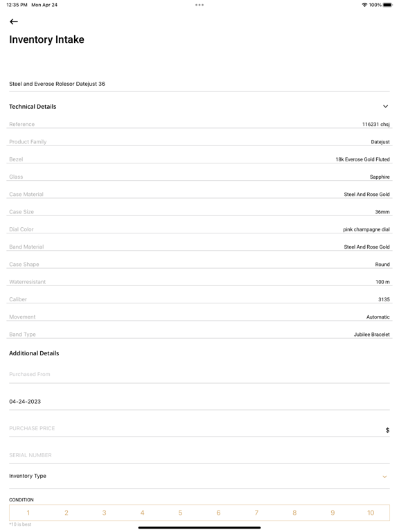The height and width of the screenshot is (532, 399).
Task: Tap the three-dot multitasking icon at top
Action: [x=199, y=5]
